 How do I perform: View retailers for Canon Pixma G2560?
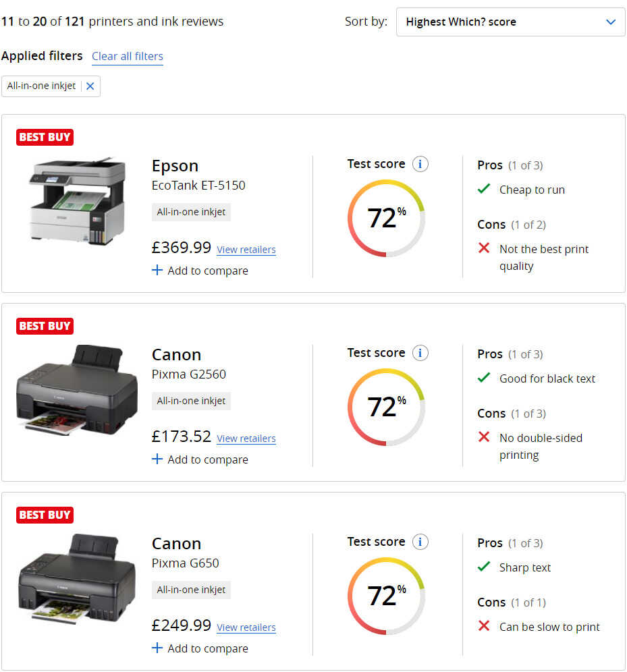246,439
